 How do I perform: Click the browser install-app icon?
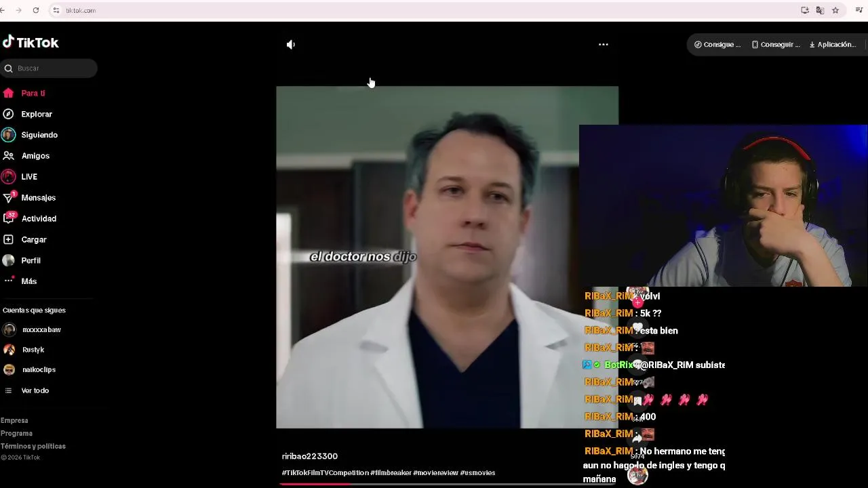[x=805, y=10]
